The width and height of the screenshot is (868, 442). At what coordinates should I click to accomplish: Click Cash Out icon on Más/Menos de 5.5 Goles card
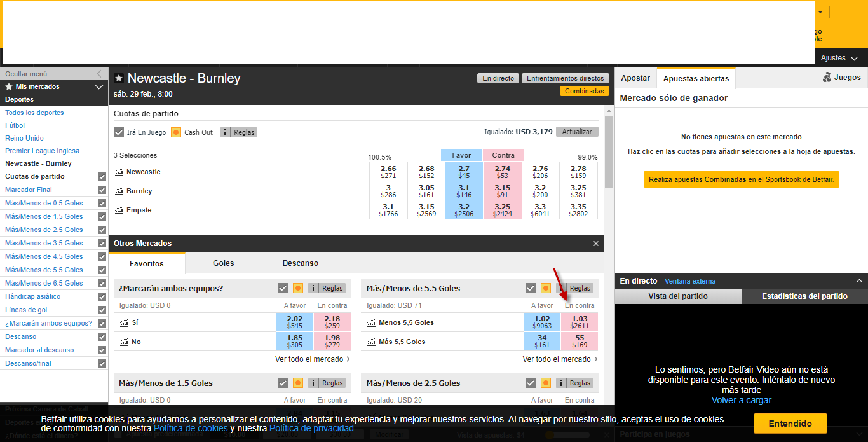pyautogui.click(x=546, y=288)
